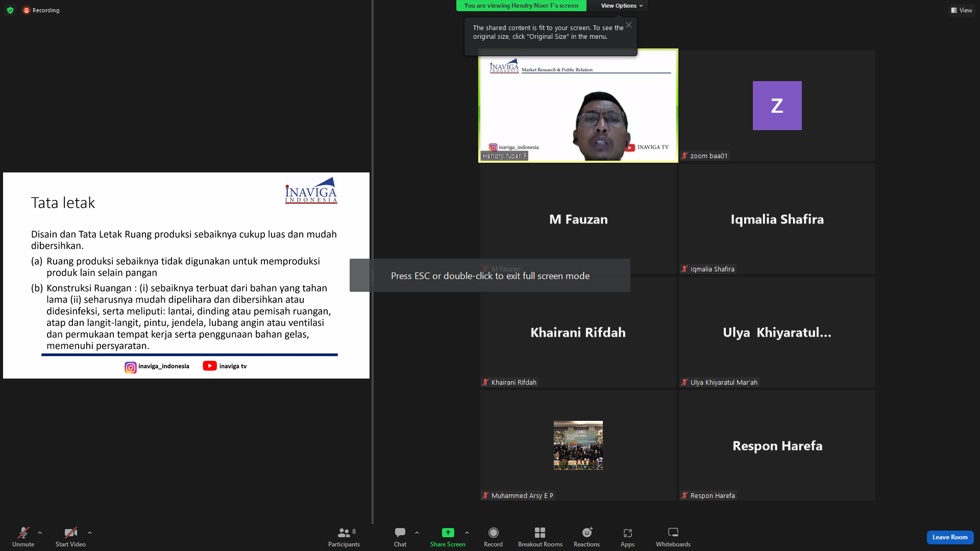The width and height of the screenshot is (980, 551).
Task: Click muted mic icon beside Iqmalia Shafira
Action: coord(684,269)
